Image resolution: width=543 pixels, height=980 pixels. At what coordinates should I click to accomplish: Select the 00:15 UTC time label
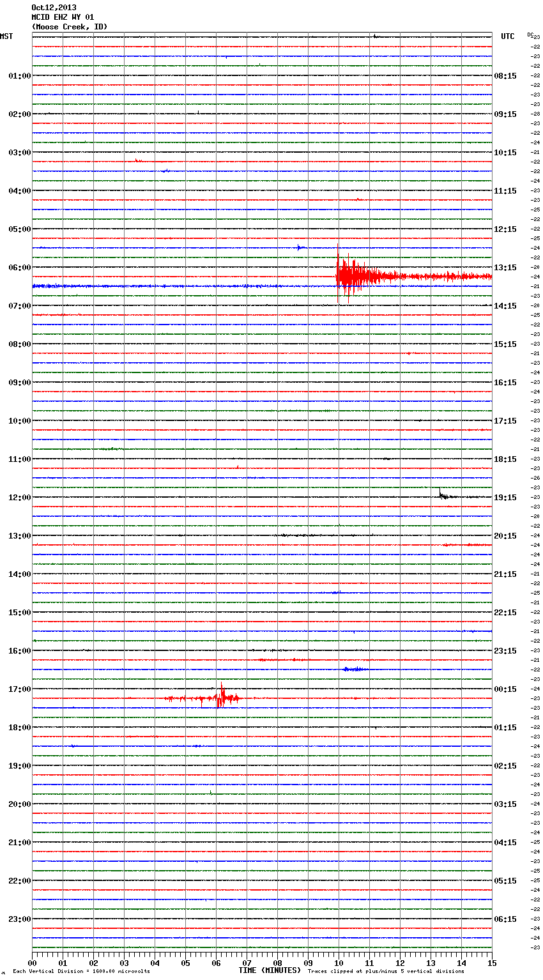505,689
